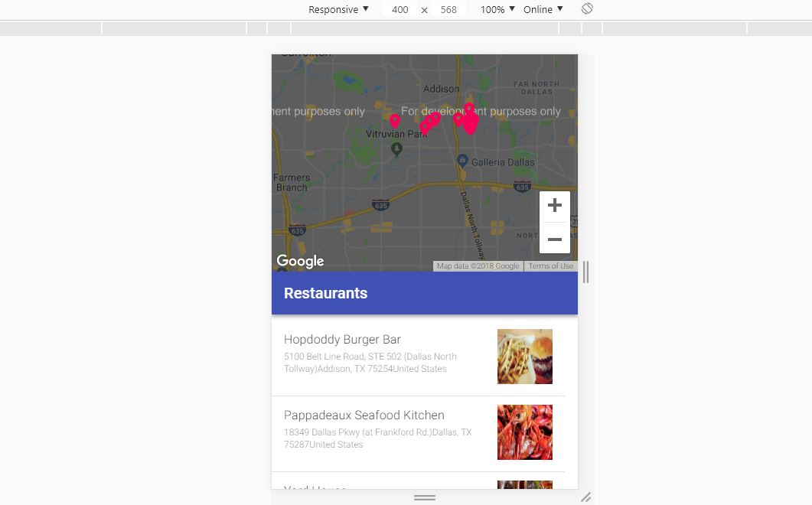Click the viewport bottom-edge resize handle
Viewport: 812px width, 505px height.
coord(425,497)
